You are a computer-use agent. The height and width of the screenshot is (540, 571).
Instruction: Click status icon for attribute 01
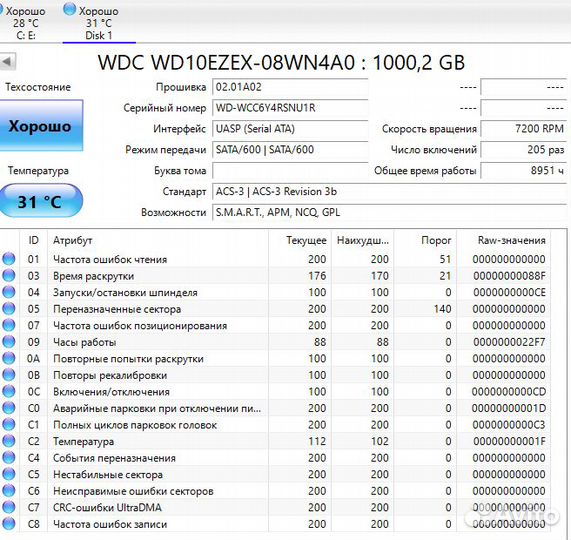tap(9, 259)
